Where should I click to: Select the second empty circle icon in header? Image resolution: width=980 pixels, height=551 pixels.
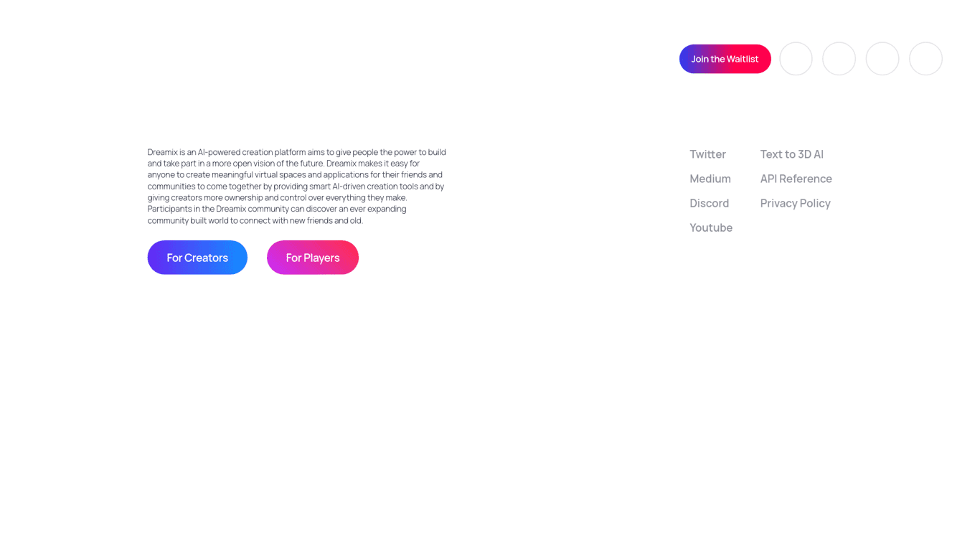[839, 59]
